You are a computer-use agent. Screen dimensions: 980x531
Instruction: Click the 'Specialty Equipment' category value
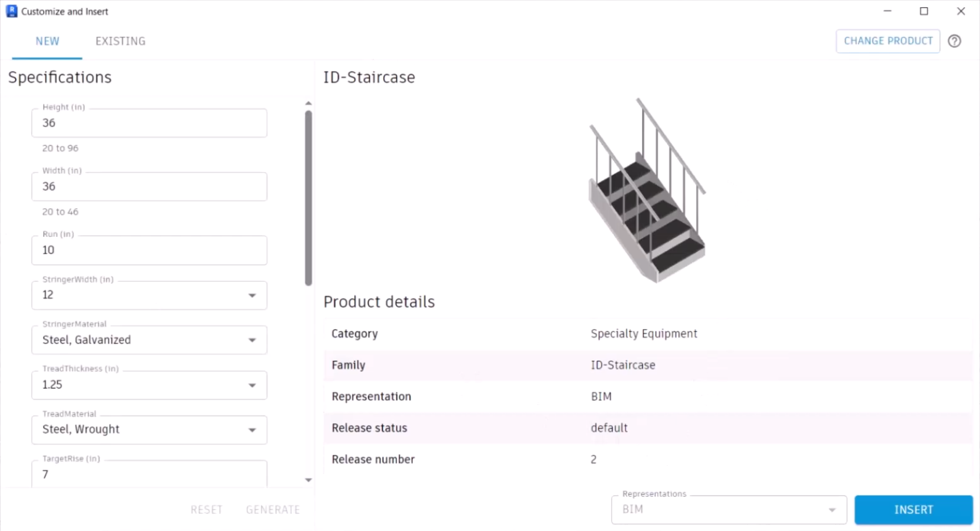(644, 334)
